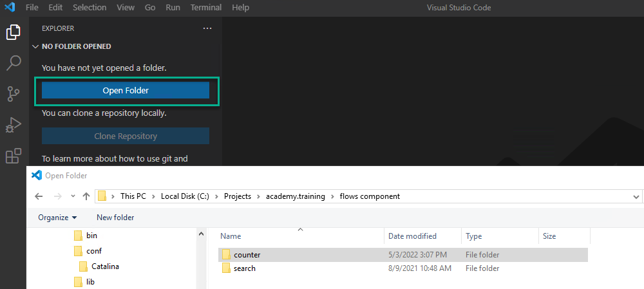
Task: Open the Run and Debug view icon
Action: [14, 125]
